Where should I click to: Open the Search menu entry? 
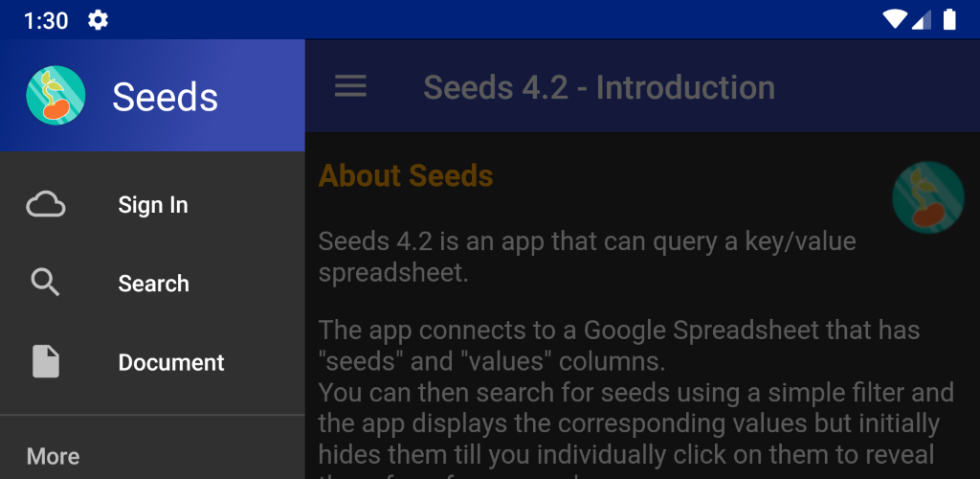pyautogui.click(x=154, y=284)
